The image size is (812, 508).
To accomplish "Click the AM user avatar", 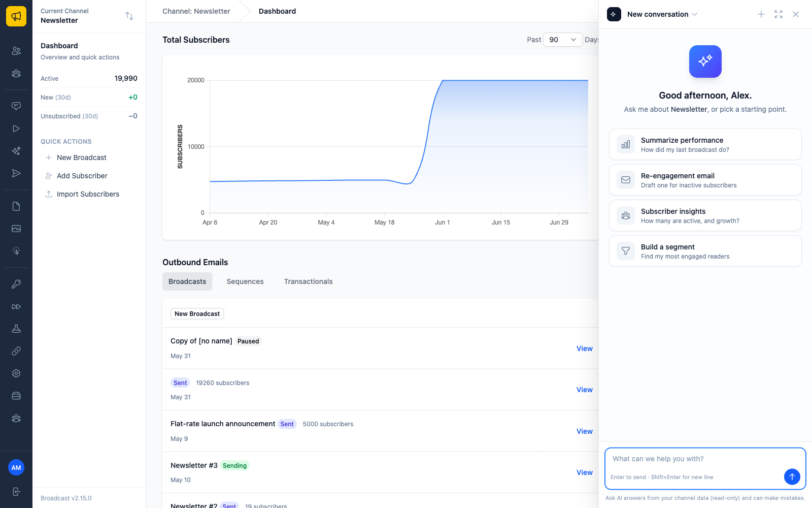I will click(16, 467).
